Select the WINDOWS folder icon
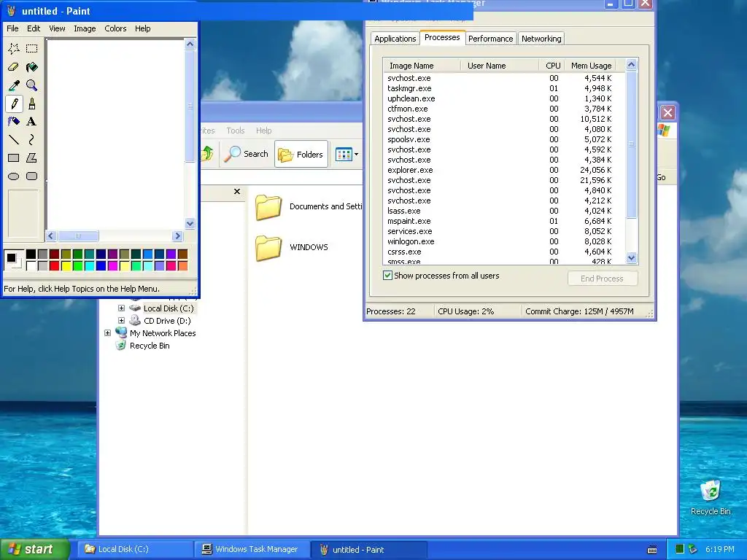This screenshot has height=560, width=747. pyautogui.click(x=268, y=248)
